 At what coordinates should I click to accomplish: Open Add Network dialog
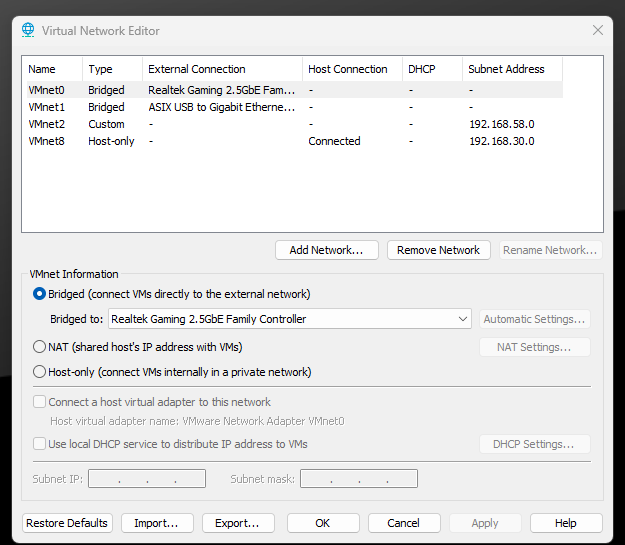tap(326, 250)
